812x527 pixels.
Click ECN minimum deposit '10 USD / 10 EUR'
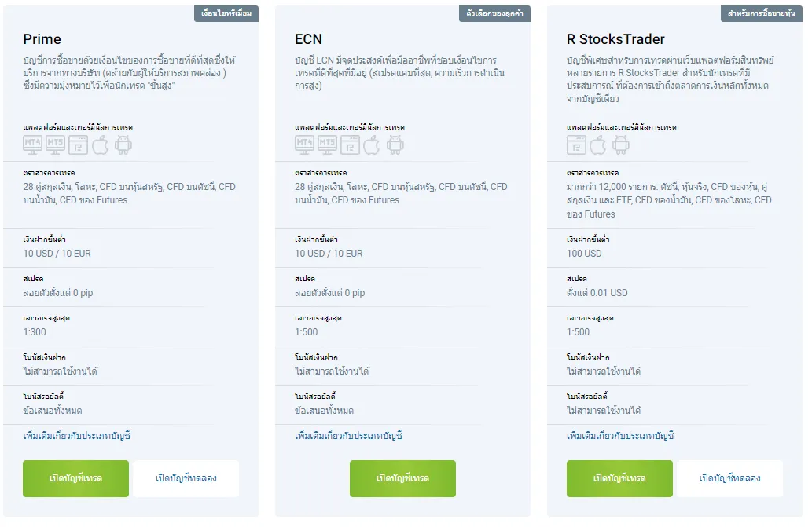[329, 254]
